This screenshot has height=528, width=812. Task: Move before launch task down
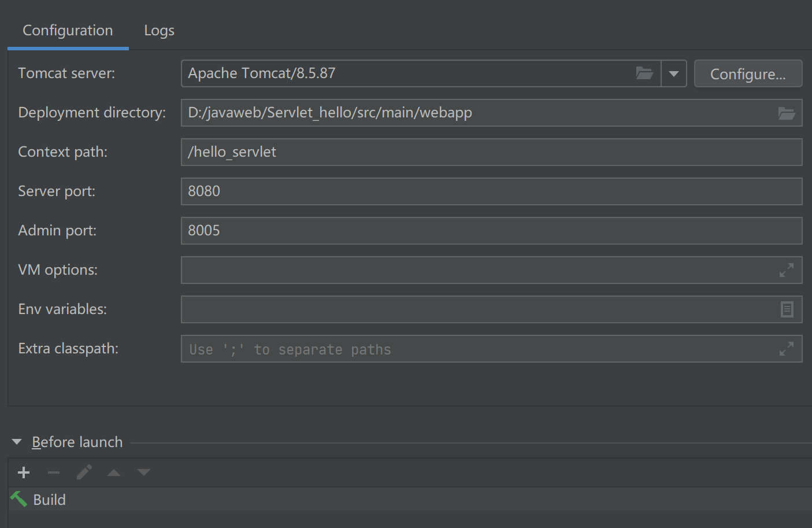click(144, 472)
